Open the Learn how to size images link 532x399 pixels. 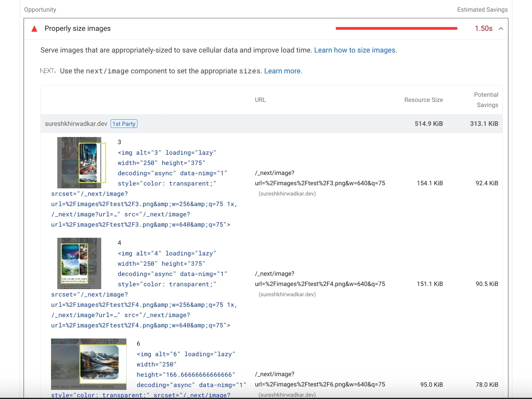354,50
